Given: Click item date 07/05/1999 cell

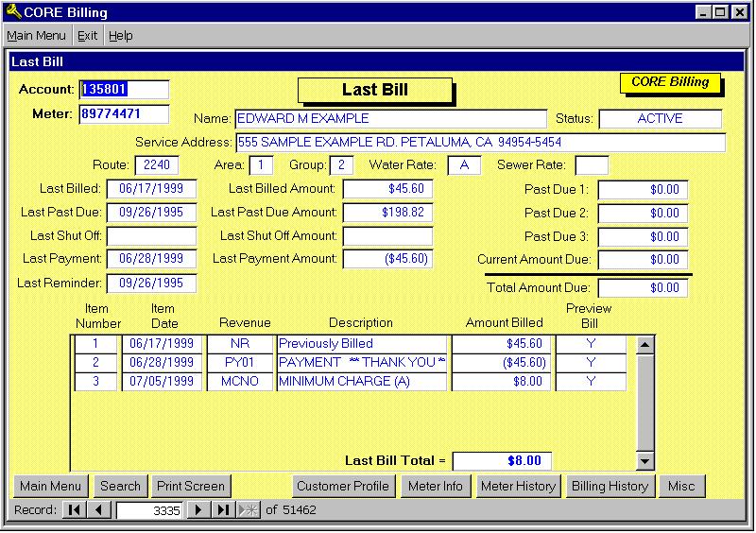Looking at the screenshot, I should tap(162, 381).
